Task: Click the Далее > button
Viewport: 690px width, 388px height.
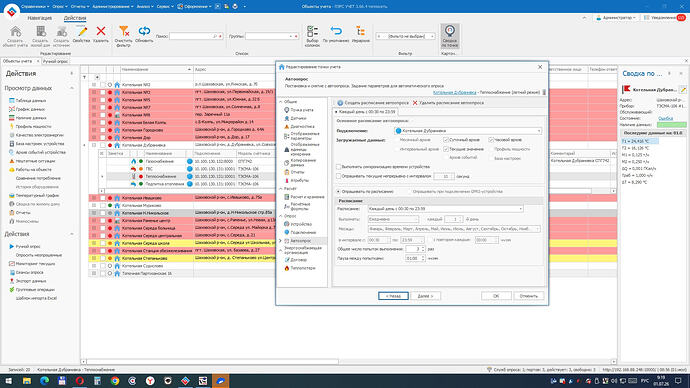Action: (426, 296)
